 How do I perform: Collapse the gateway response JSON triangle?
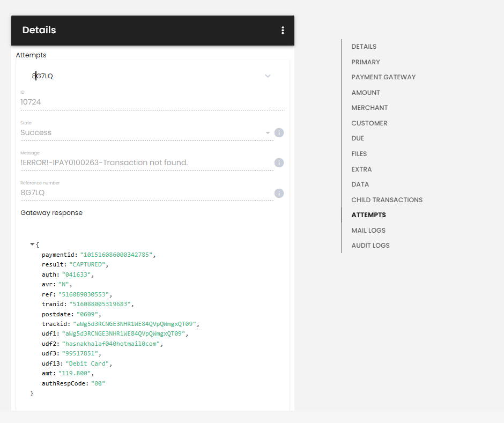coord(32,244)
